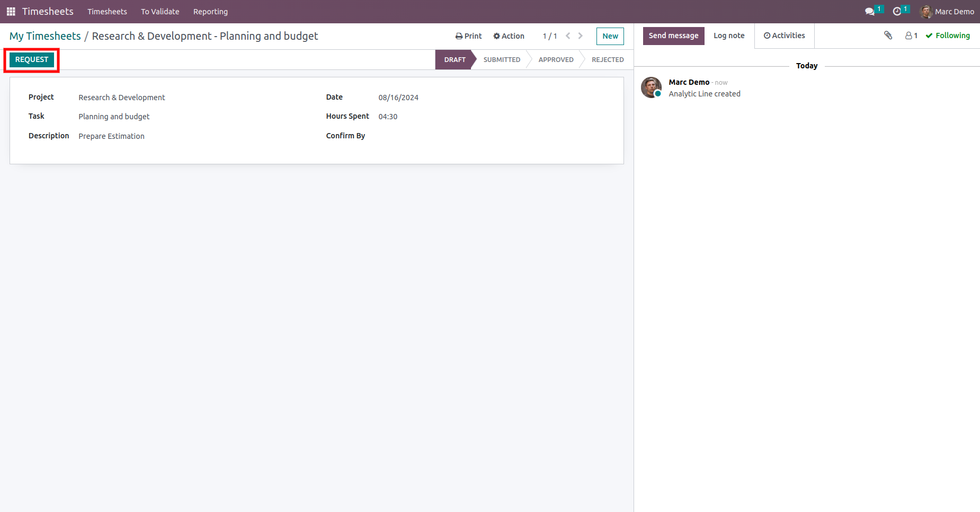
Task: Create a New record
Action: pyautogui.click(x=610, y=36)
